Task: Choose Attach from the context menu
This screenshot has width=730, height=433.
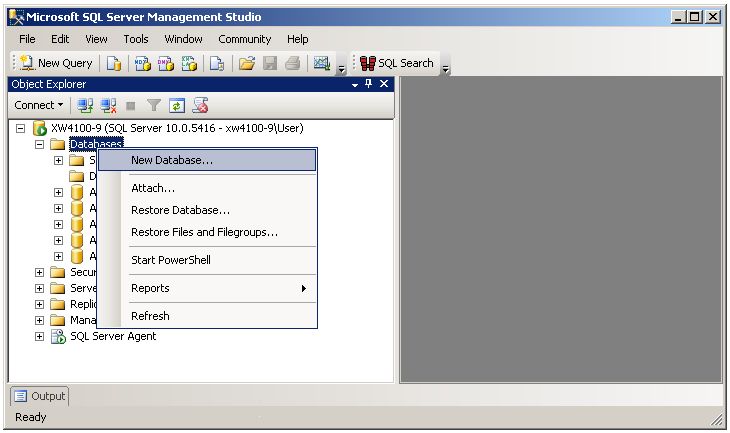Action: pyautogui.click(x=207, y=188)
